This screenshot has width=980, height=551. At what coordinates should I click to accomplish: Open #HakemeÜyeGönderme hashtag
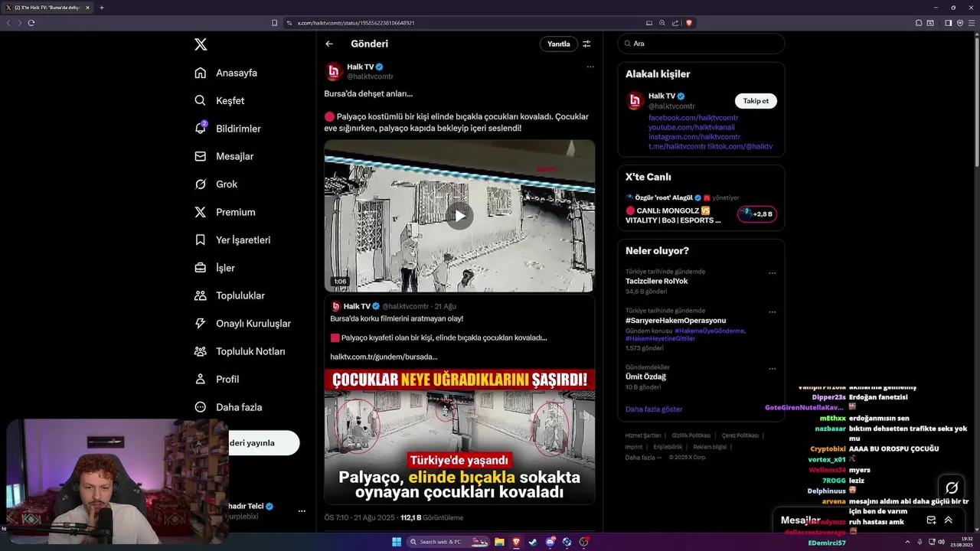709,331
